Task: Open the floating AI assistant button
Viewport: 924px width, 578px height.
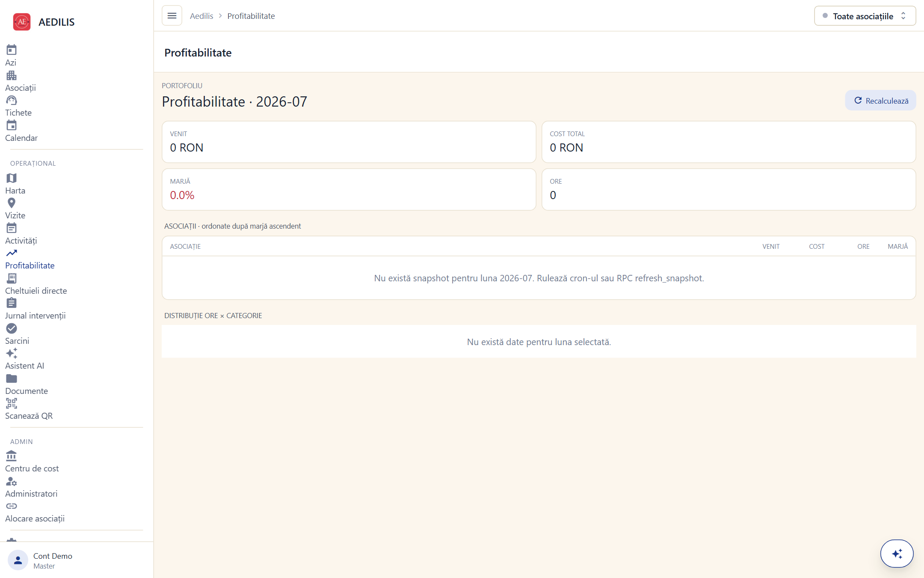Action: click(897, 554)
